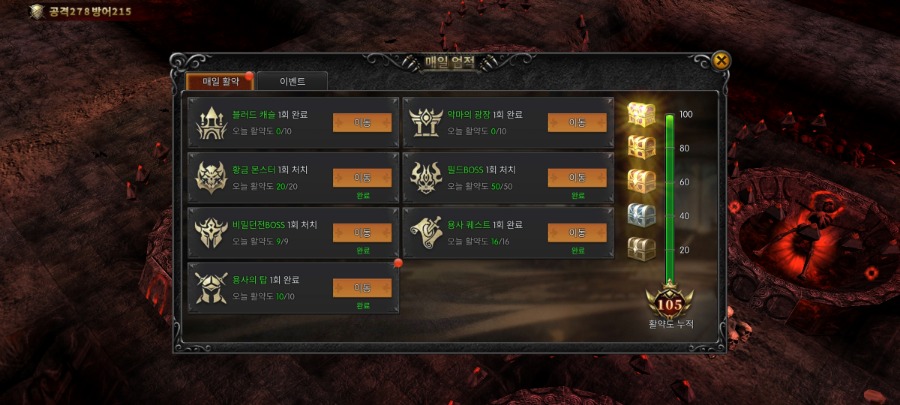Select the 매일 활약 tab
The height and width of the screenshot is (405, 900).
(220, 81)
